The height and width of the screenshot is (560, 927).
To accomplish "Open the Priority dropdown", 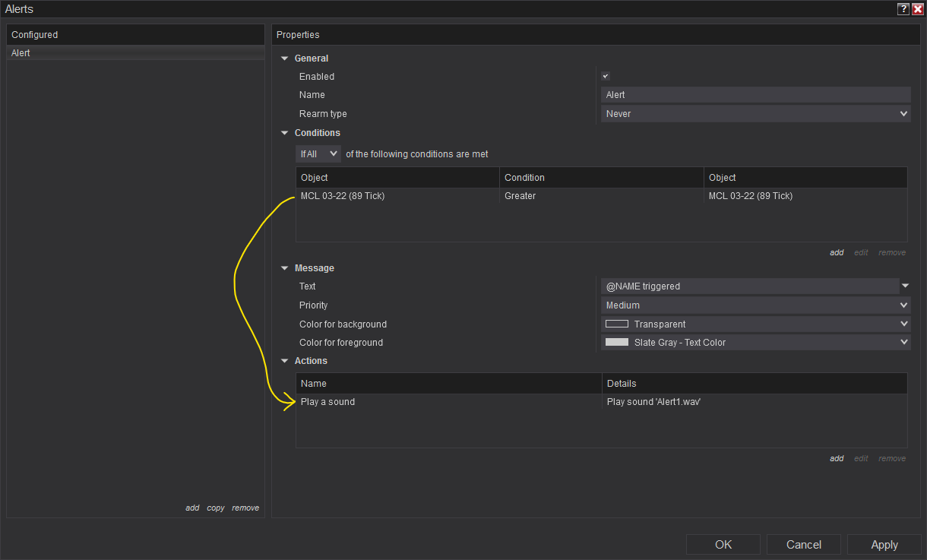I will tap(755, 305).
